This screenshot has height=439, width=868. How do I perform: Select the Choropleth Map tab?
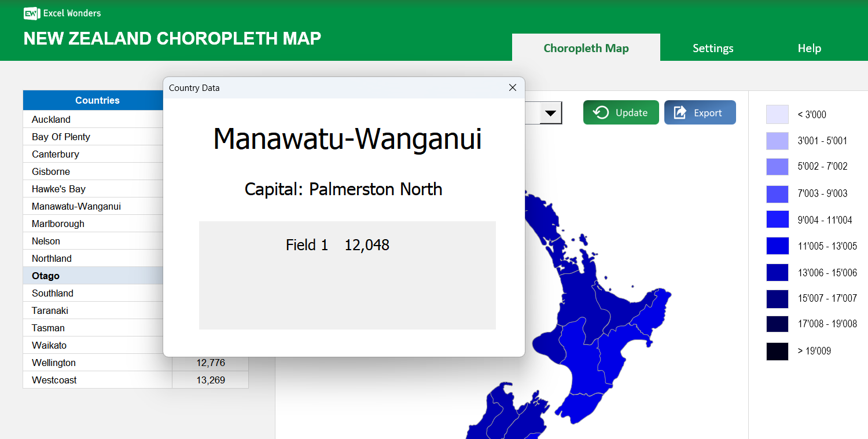pos(586,48)
